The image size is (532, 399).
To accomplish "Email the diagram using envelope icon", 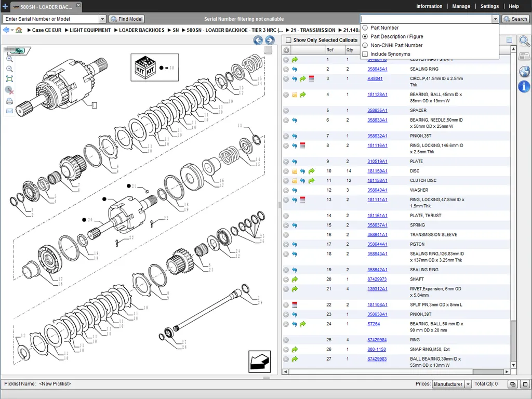I will 9,111.
